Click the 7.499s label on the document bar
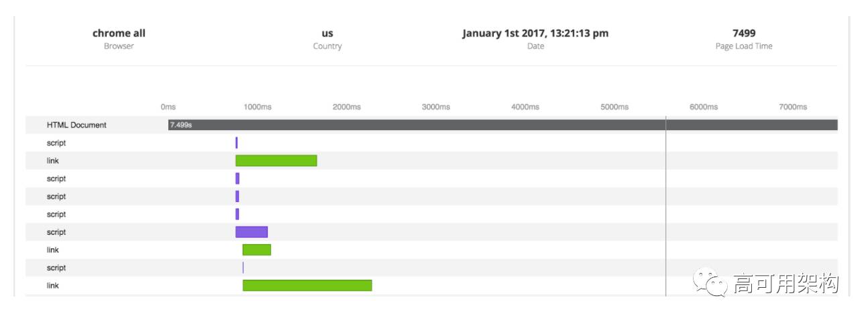 click(x=181, y=125)
